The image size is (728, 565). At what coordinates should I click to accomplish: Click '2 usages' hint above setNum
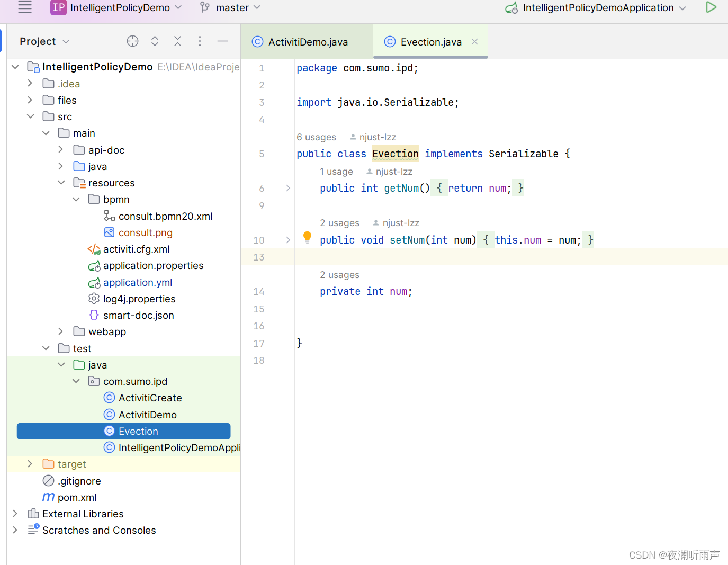click(x=339, y=223)
